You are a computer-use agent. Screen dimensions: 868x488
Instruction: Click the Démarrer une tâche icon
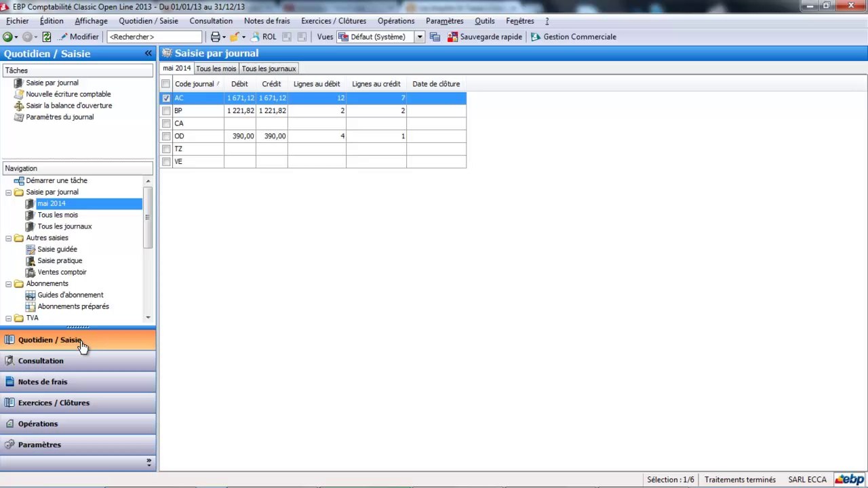click(x=19, y=181)
